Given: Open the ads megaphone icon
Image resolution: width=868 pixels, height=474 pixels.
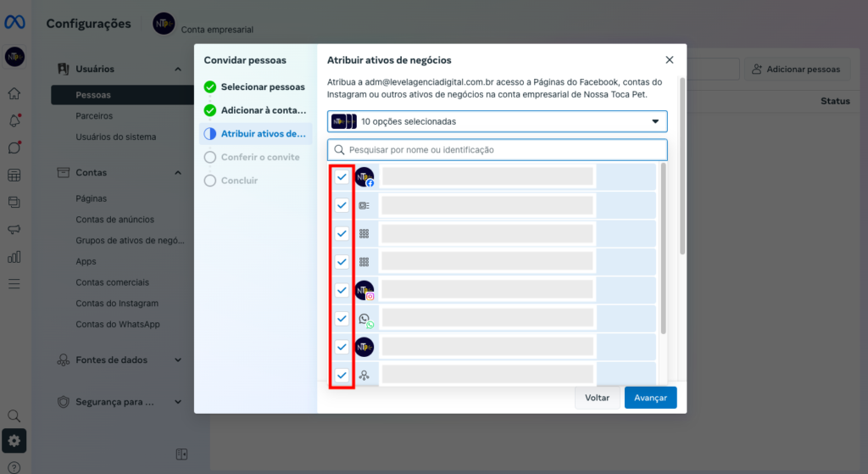Looking at the screenshot, I should point(14,229).
